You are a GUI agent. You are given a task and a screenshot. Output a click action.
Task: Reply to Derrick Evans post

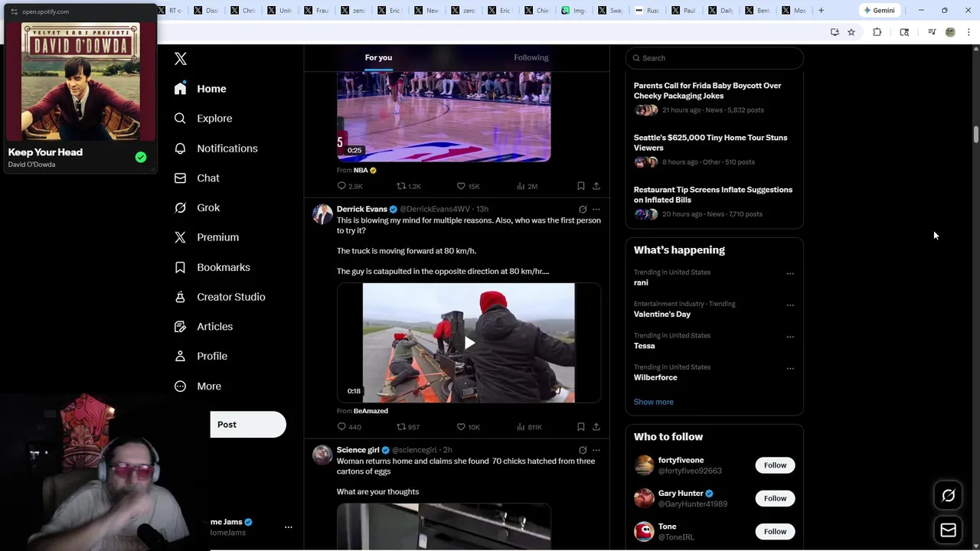349,427
